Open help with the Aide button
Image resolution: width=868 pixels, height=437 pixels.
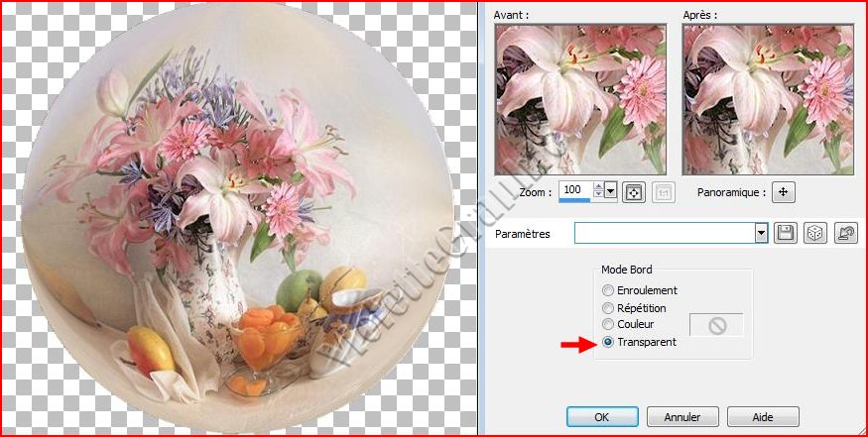(x=763, y=417)
